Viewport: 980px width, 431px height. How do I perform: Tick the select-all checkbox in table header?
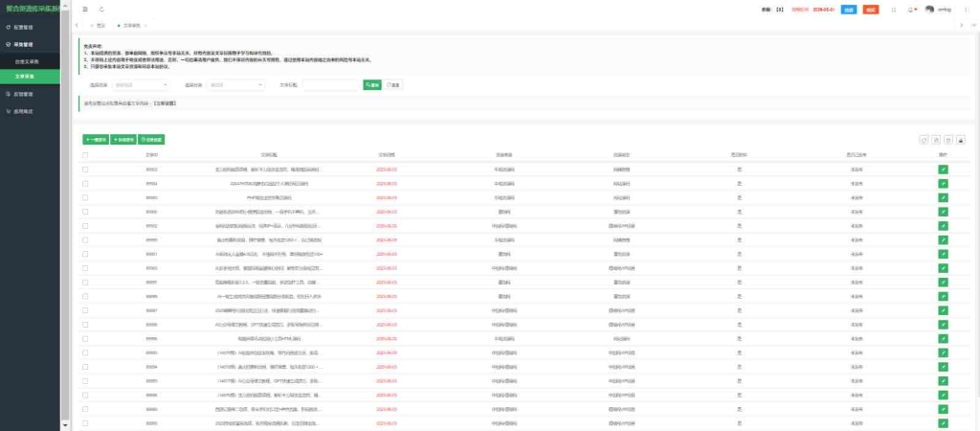pyautogui.click(x=86, y=154)
